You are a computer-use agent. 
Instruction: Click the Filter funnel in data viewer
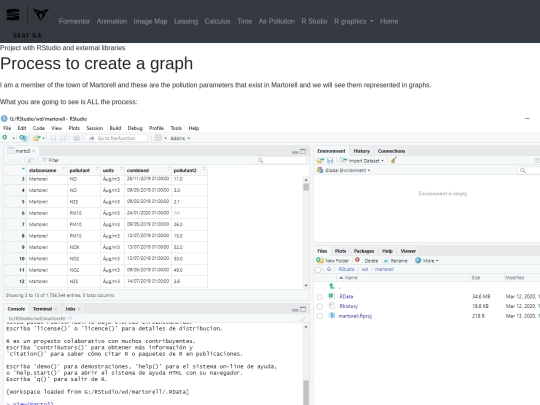click(x=44, y=160)
